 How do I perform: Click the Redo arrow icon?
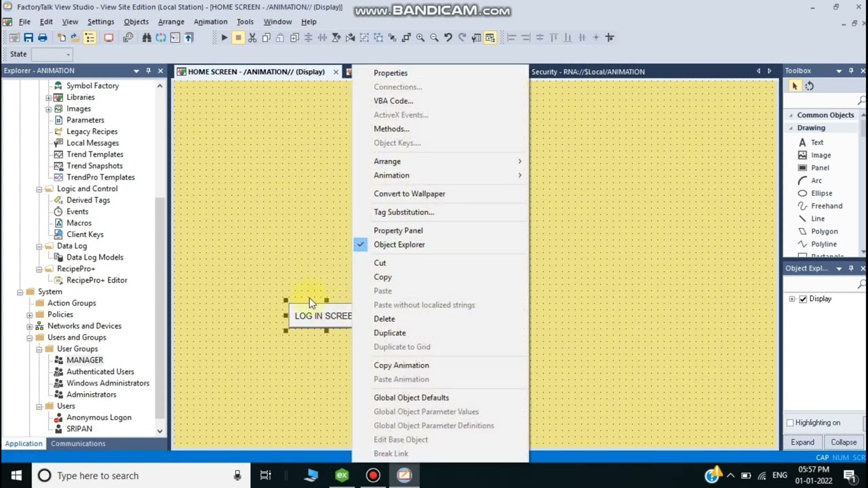click(x=462, y=38)
